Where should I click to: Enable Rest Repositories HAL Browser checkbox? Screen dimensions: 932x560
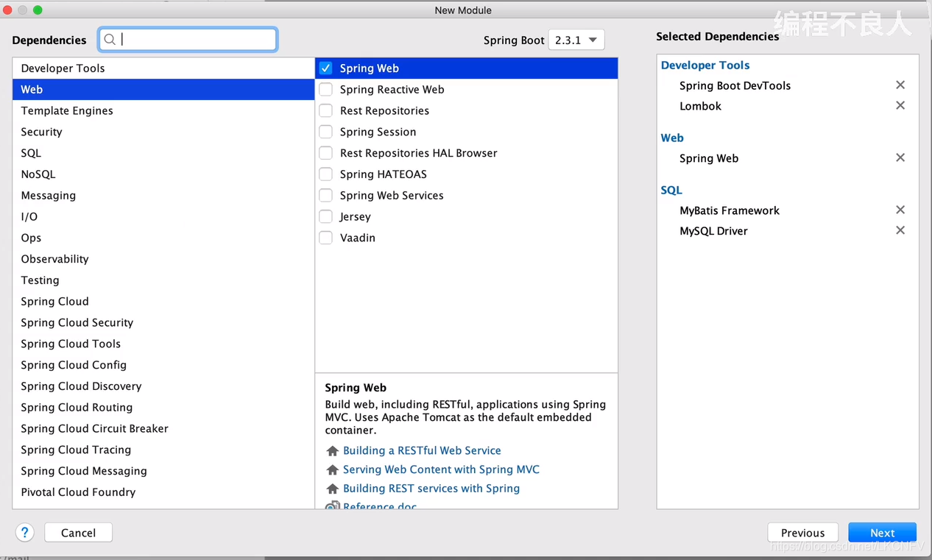[325, 153]
